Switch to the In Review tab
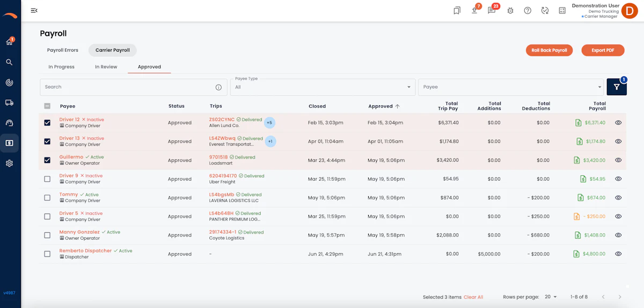The width and height of the screenshot is (644, 308). 106,67
